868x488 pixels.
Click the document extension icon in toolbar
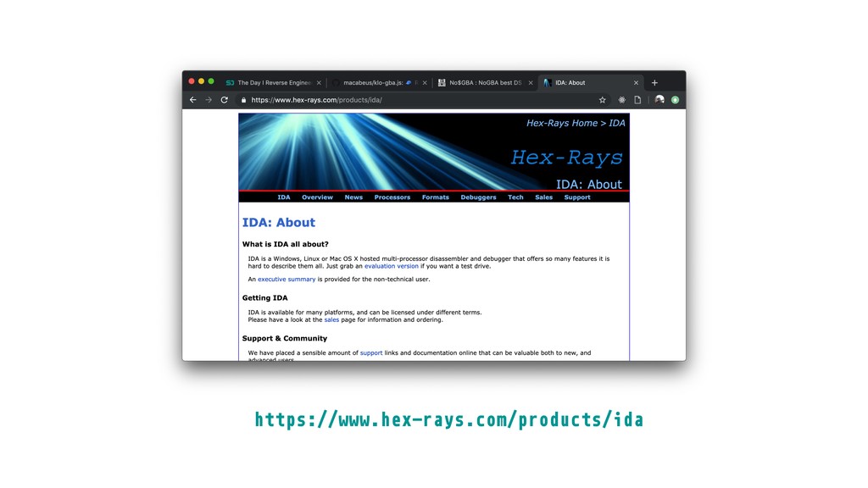[x=637, y=100]
